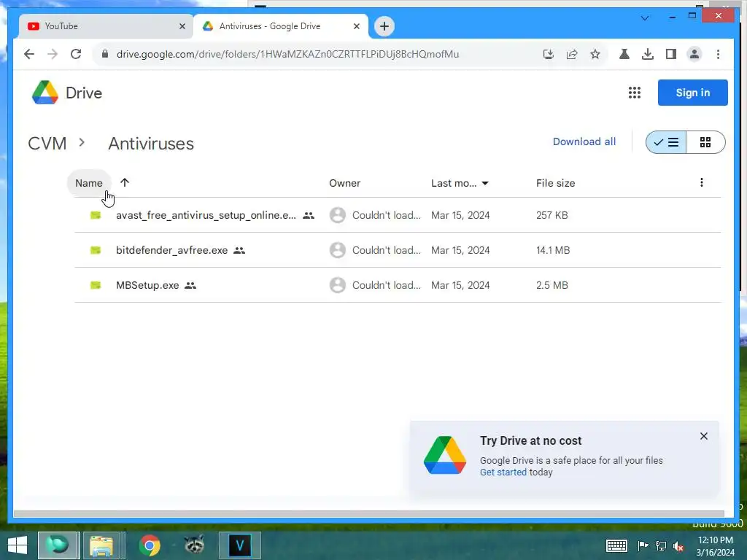Click the File size column header
Screen dimensions: 747x560
(555, 183)
